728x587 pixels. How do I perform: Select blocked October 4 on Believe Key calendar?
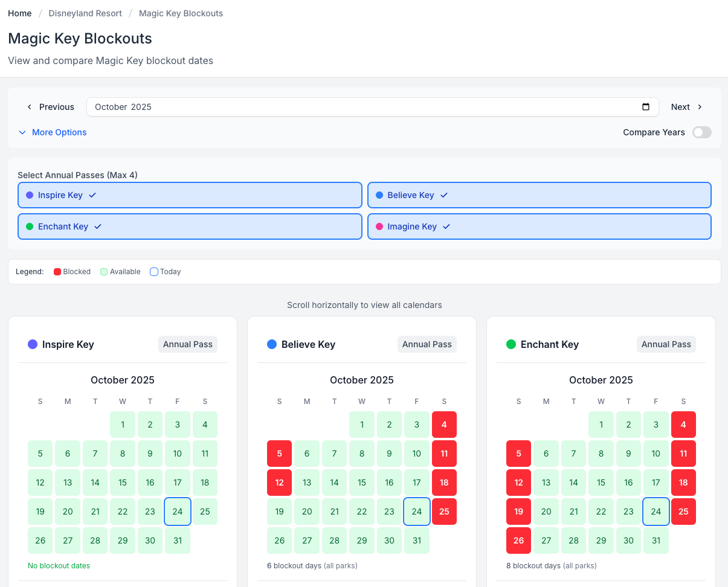444,425
